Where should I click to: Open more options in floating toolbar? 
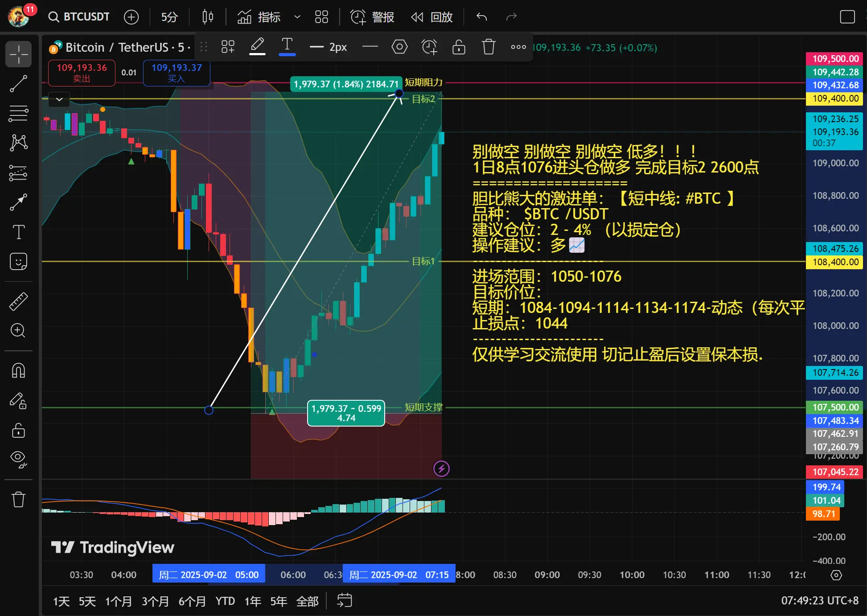[518, 47]
